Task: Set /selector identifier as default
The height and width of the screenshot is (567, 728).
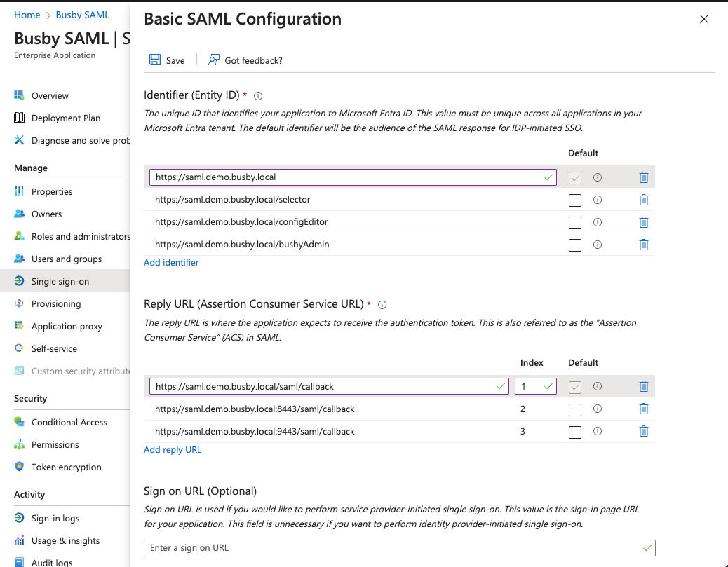Action: 575,200
